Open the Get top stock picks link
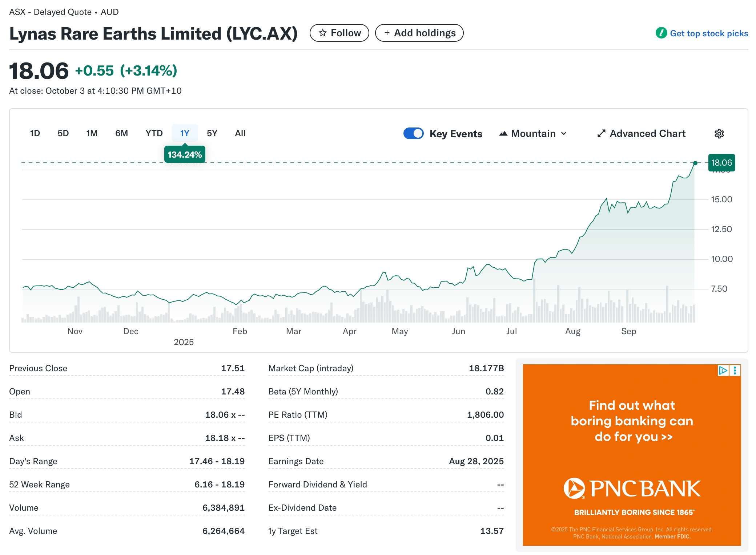Screen dimensions: 756x555 click(x=709, y=33)
